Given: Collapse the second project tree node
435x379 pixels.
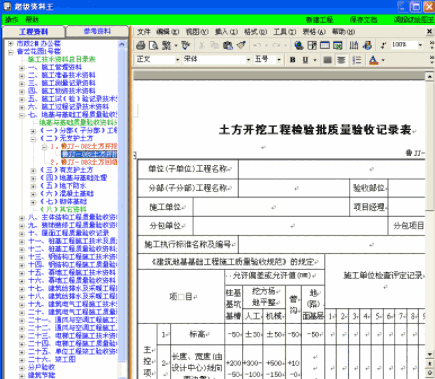Looking at the screenshot, I should pos(11,52).
